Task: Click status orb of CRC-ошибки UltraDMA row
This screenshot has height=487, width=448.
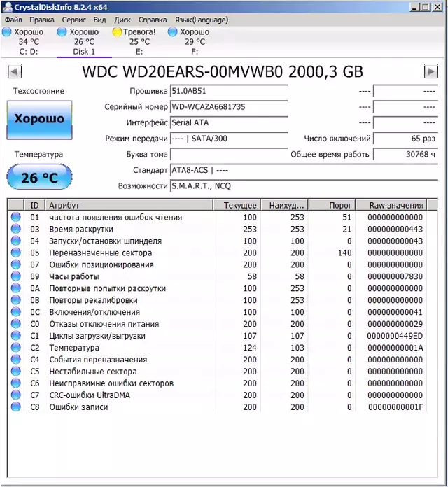Action: pos(16,395)
